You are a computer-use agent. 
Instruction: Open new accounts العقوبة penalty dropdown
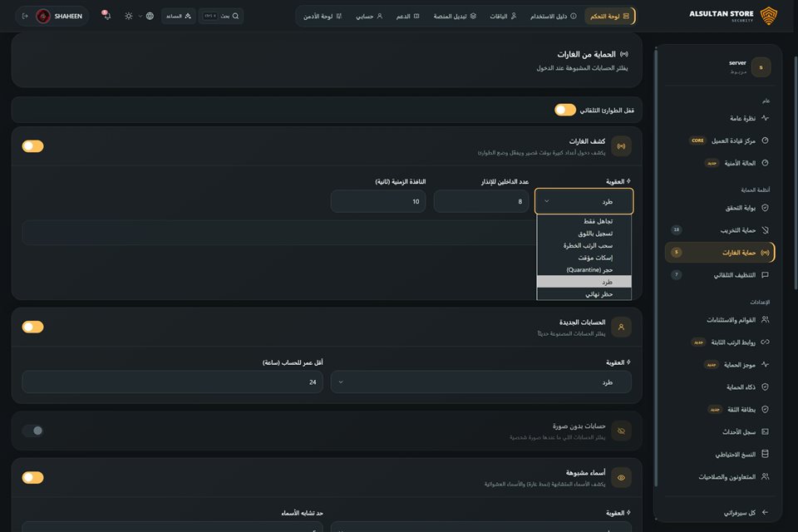click(481, 382)
